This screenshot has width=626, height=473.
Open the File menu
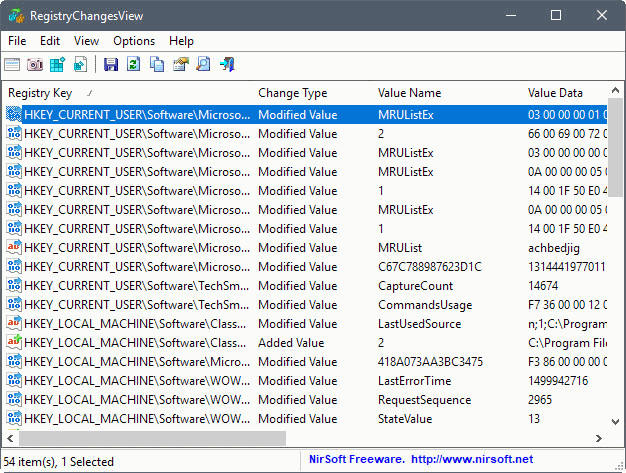(x=17, y=41)
